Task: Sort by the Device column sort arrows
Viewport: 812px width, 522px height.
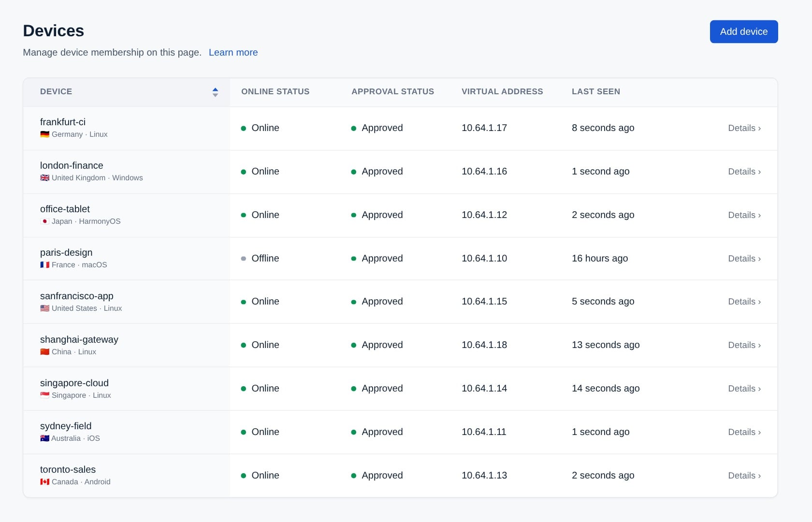Action: (x=215, y=92)
